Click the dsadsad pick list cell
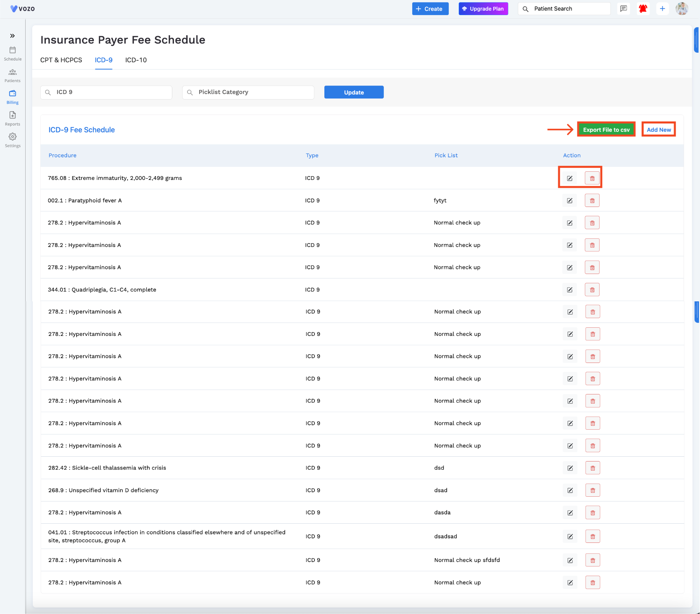 [x=445, y=536]
